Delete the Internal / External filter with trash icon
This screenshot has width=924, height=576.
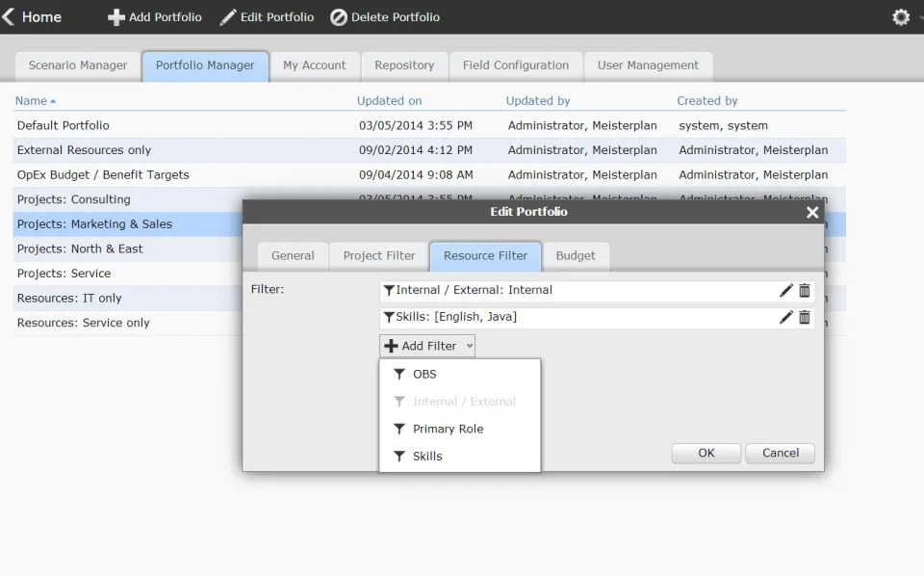805,290
